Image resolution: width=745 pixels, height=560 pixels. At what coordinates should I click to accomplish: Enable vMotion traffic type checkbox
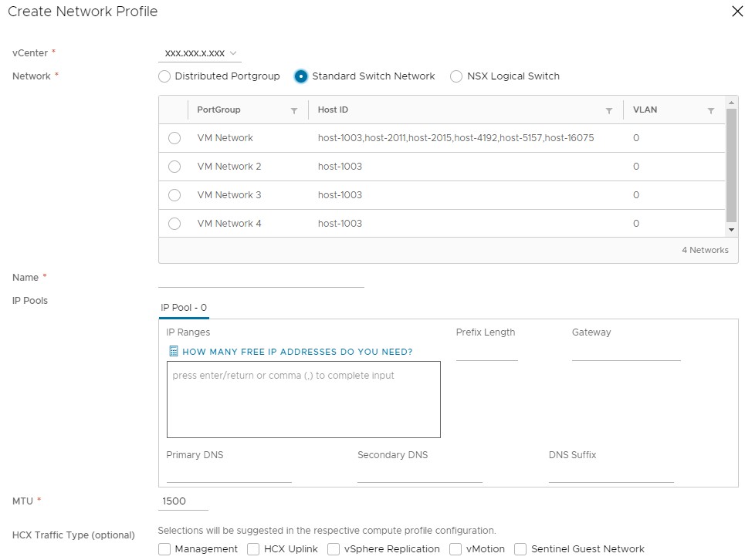pos(455,549)
